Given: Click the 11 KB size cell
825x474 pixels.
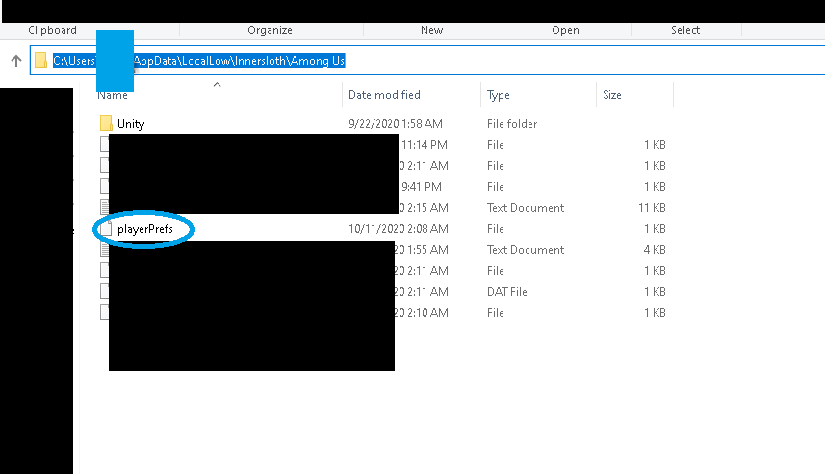Looking at the screenshot, I should tap(651, 208).
